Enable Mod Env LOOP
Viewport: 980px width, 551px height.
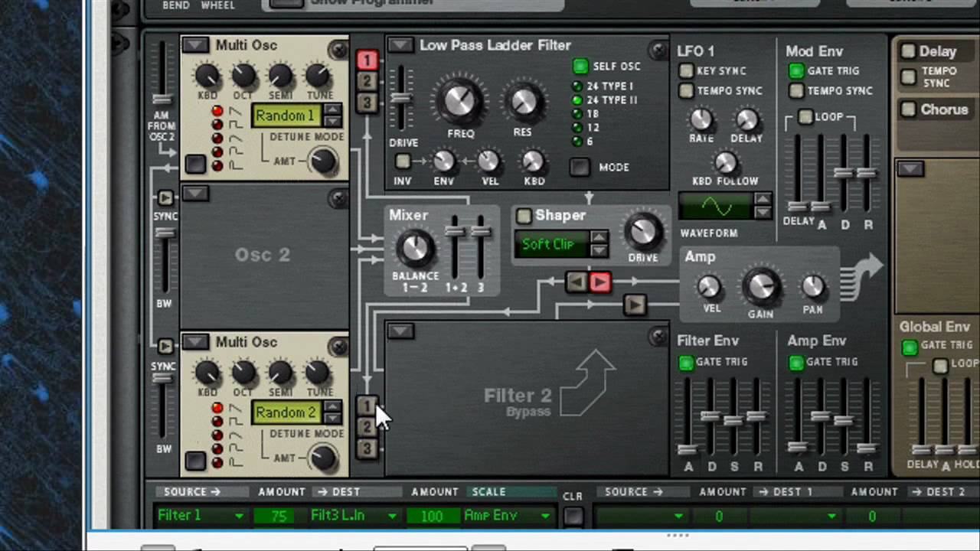tap(805, 117)
